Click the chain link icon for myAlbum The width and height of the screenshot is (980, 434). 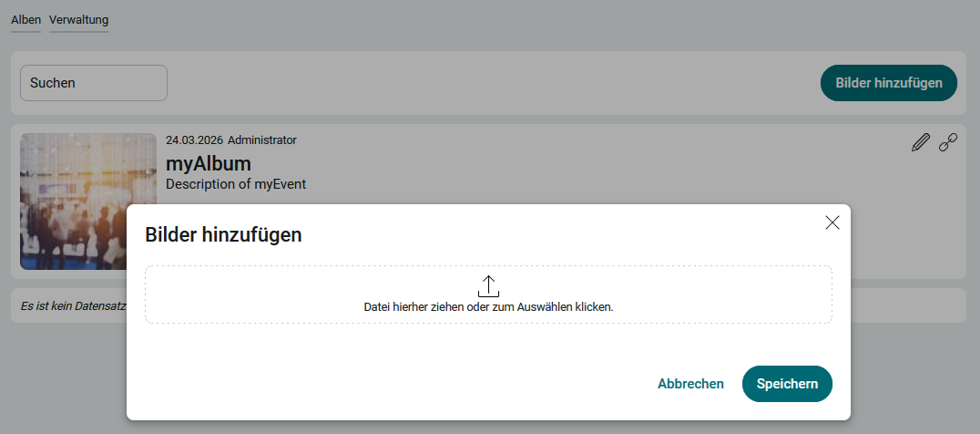click(948, 142)
